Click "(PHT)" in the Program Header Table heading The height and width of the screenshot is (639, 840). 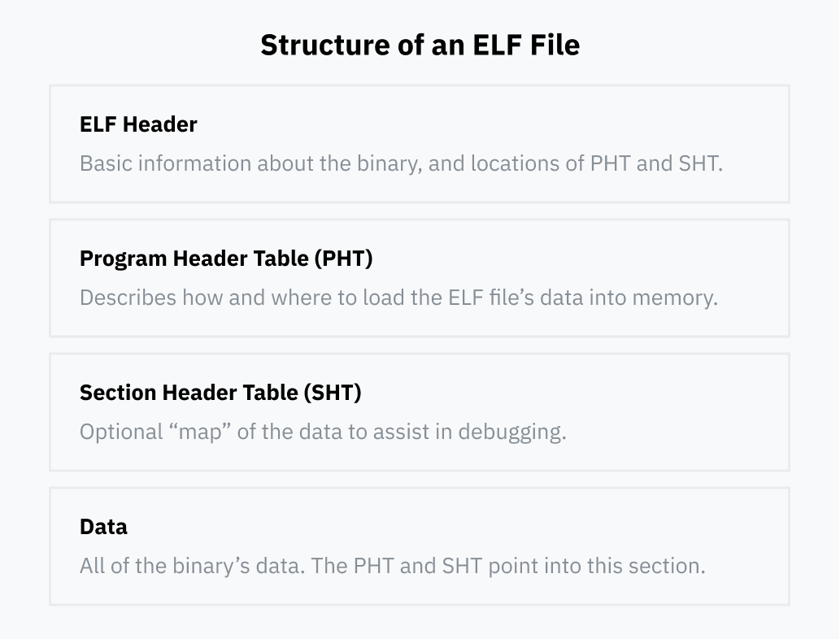pos(343,259)
